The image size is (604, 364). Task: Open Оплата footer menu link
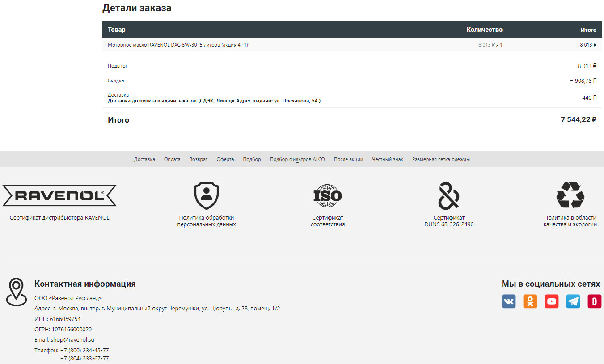172,159
